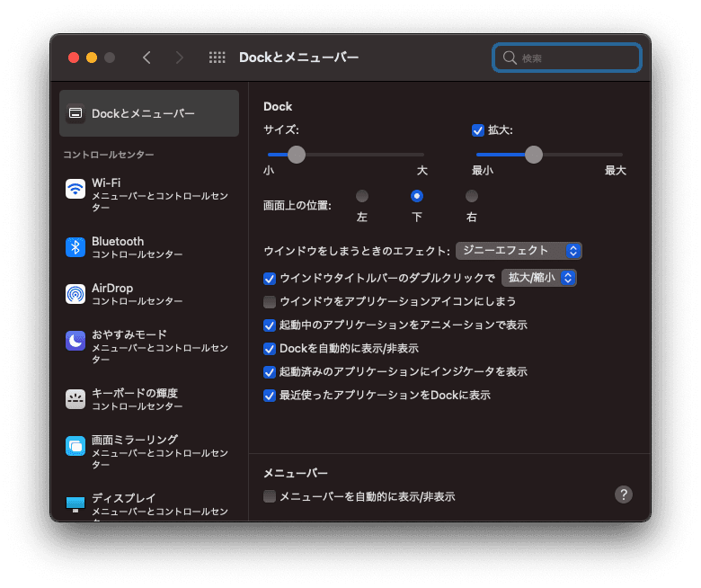Click the キーボードの輝度 icon
Screen dimensions: 701x588
coord(75,399)
